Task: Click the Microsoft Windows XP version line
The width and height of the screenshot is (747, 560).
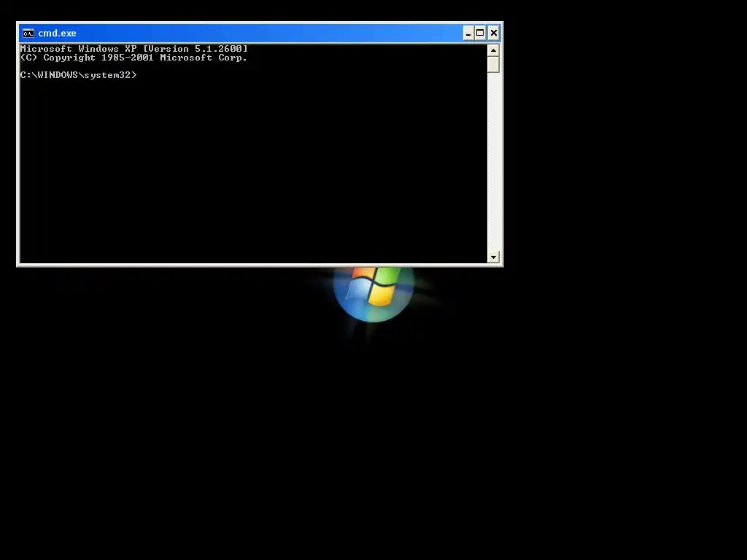Action: coord(134,49)
